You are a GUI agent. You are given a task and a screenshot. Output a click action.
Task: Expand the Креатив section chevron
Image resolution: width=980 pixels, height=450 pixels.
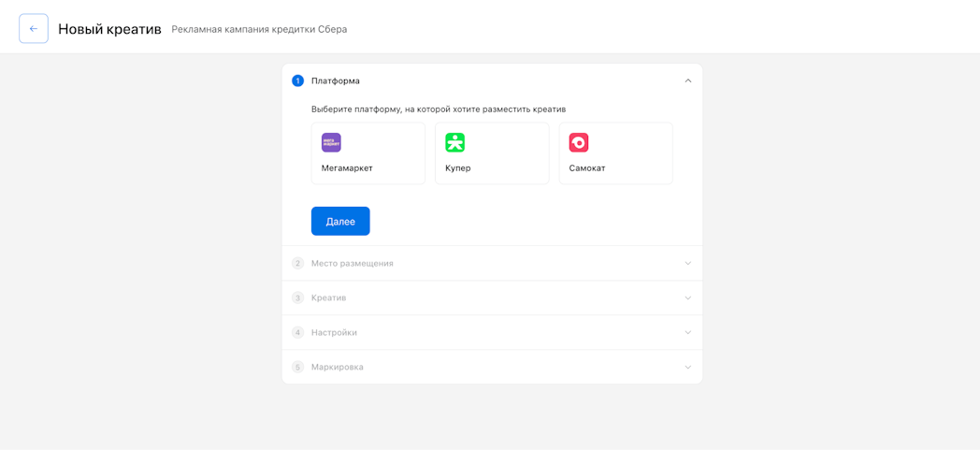click(x=688, y=298)
